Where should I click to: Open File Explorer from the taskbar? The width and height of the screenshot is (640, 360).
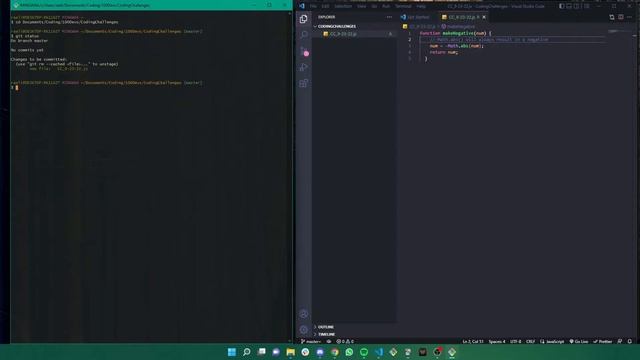[291, 352]
